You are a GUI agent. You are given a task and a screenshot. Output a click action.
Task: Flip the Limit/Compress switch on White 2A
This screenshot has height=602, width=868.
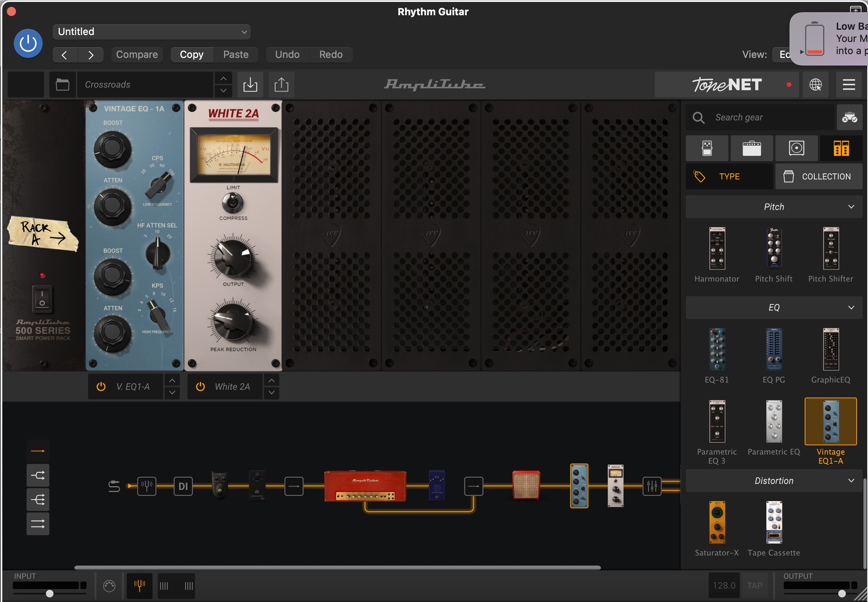pyautogui.click(x=233, y=203)
